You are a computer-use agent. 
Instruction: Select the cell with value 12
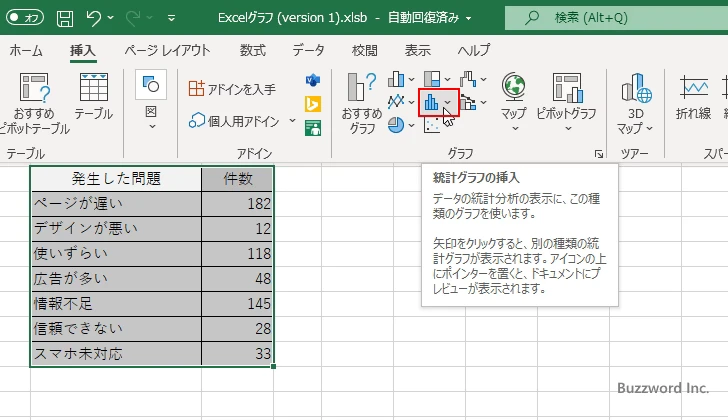click(238, 229)
